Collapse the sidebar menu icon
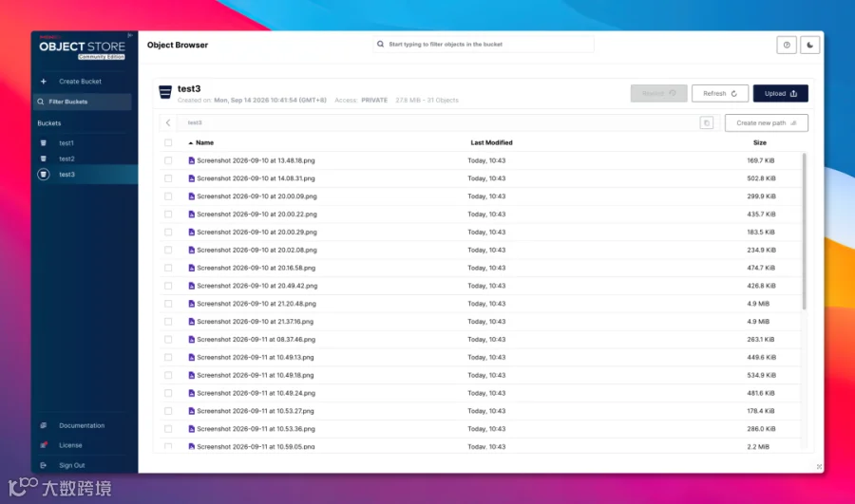 [130, 35]
